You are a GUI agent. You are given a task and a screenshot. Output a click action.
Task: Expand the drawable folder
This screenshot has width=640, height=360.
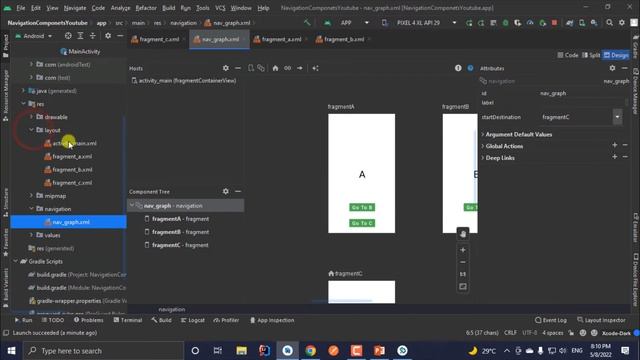[x=31, y=117]
